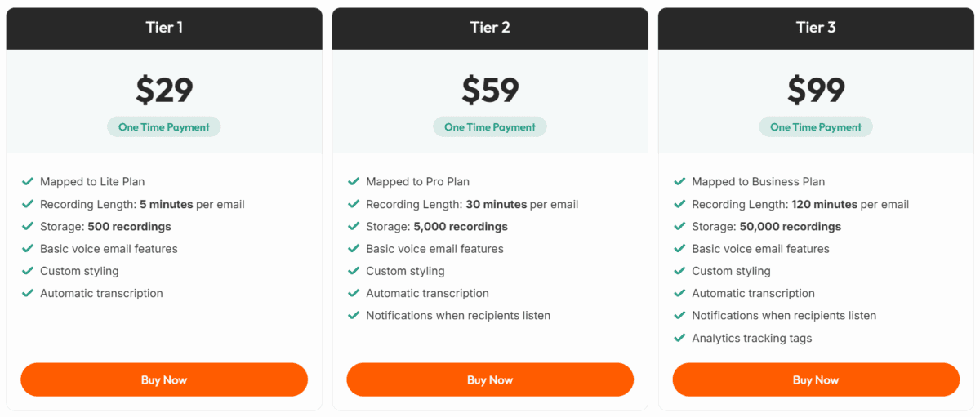Click checkmark beside Tier 1 Automatic transcription
Image resolution: width=980 pixels, height=417 pixels.
pos(28,293)
